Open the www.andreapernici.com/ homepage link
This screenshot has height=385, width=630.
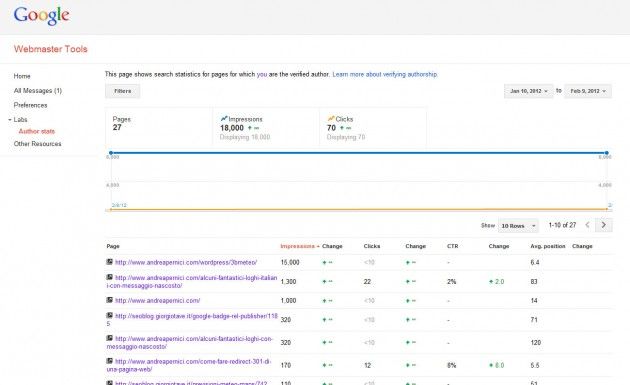tap(158, 301)
